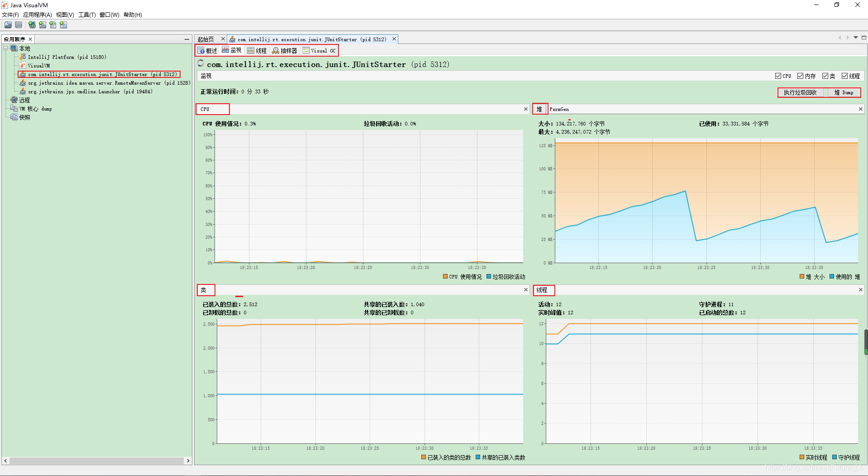This screenshot has width=868, height=476.
Task: Click 堆 大小 orange legend swatch
Action: 802,277
